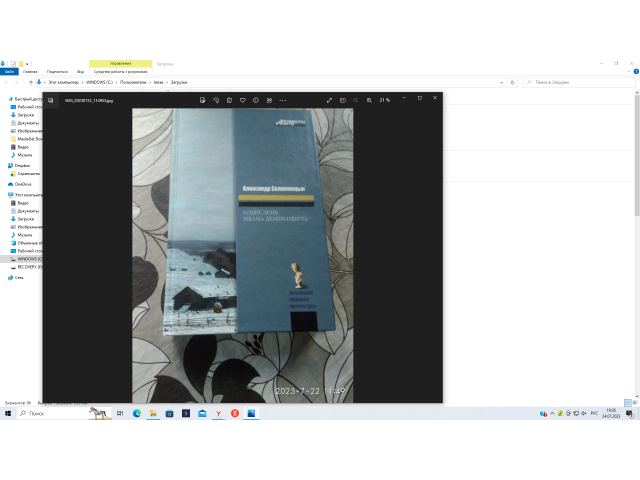This screenshot has width=640, height=480.
Task: Click the 21 % zoom level
Action: click(x=384, y=100)
